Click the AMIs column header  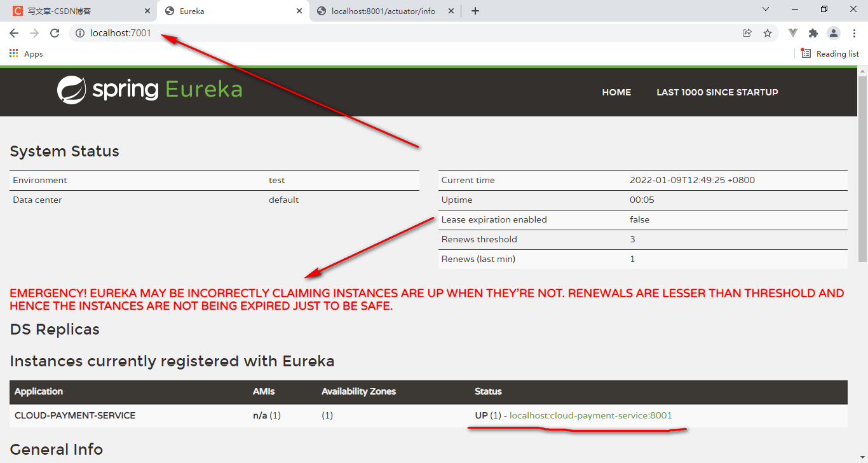coord(264,391)
